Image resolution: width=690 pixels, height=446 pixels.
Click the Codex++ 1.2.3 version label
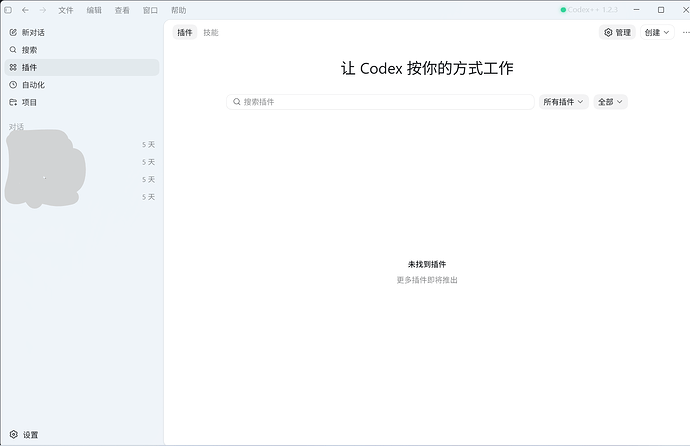593,10
